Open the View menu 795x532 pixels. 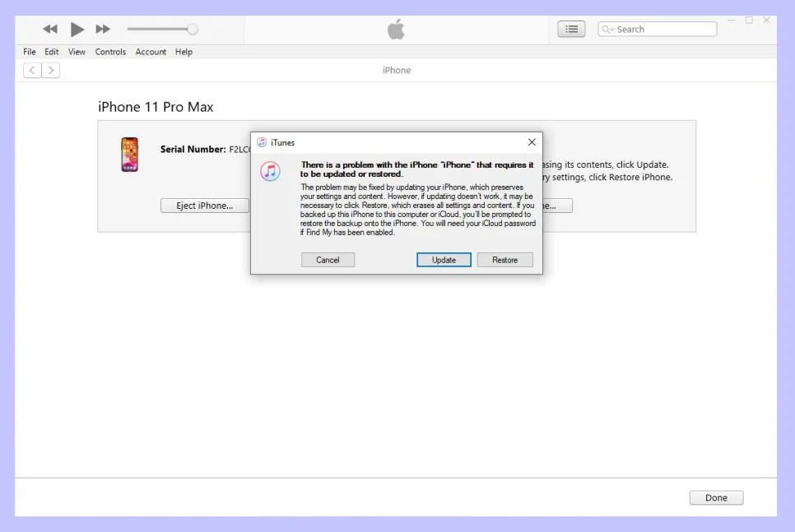tap(77, 52)
